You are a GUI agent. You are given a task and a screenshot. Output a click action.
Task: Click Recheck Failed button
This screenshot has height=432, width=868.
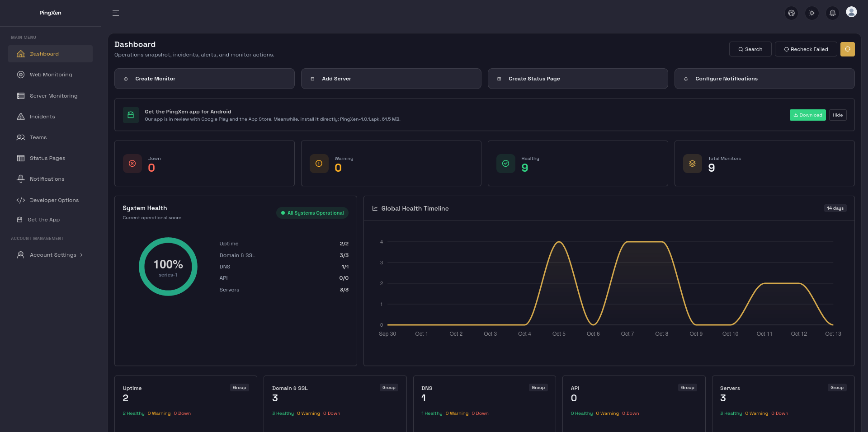pyautogui.click(x=806, y=49)
